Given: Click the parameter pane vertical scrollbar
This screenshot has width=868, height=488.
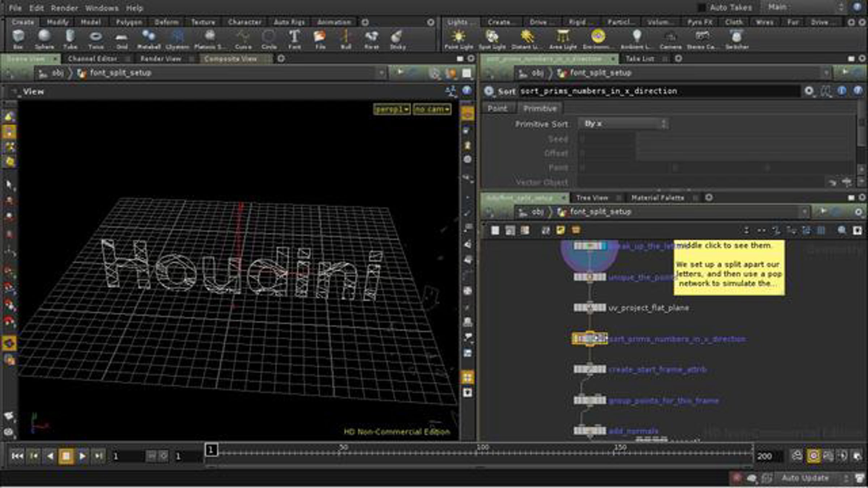Looking at the screenshot, I should [861, 123].
